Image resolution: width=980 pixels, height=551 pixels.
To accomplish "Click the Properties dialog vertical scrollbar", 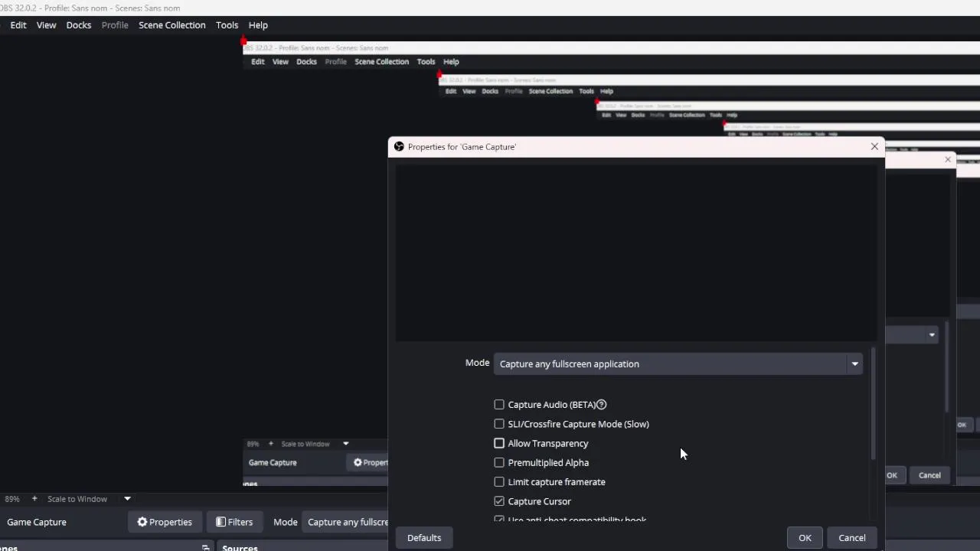I will pyautogui.click(x=873, y=403).
